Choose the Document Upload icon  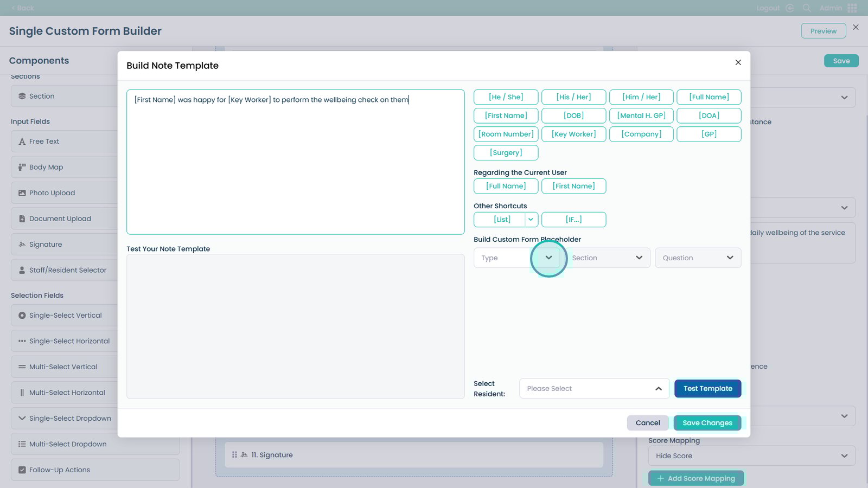(x=22, y=219)
